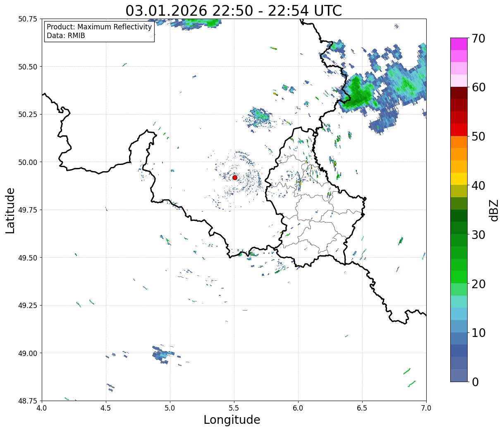The width and height of the screenshot is (504, 430).
Task: Click the longitude tick label '6.0'
Action: (298, 408)
